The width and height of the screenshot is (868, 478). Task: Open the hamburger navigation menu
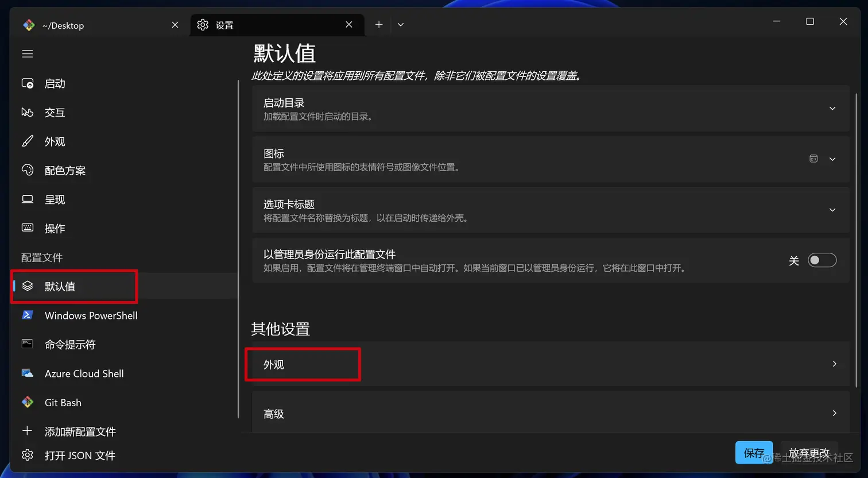pyautogui.click(x=28, y=54)
